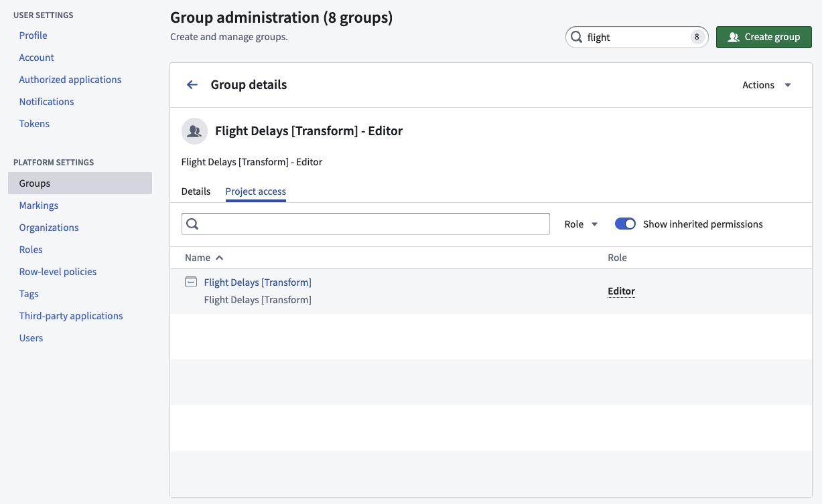The image size is (822, 504).
Task: Select the Project access tab
Action: [x=255, y=191]
